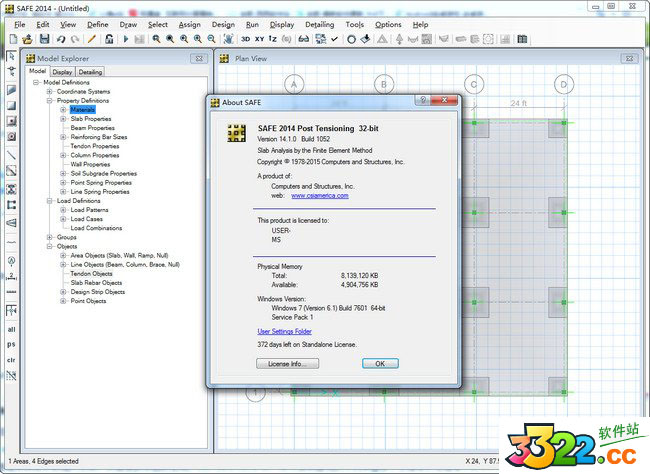Expand the Materials tree node
The image size is (650, 474).
(x=62, y=110)
